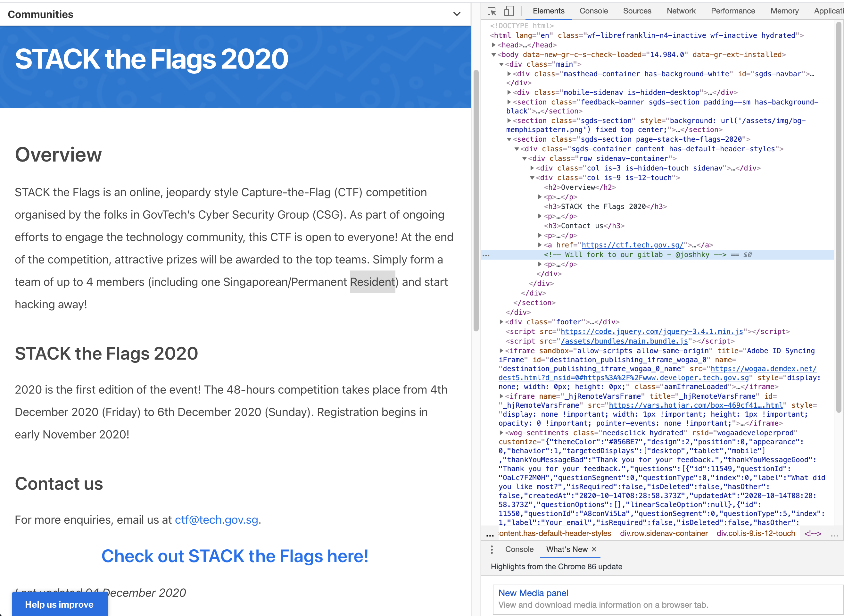844x616 pixels.
Task: Expand the masthead-container div node
Action: (x=509, y=74)
